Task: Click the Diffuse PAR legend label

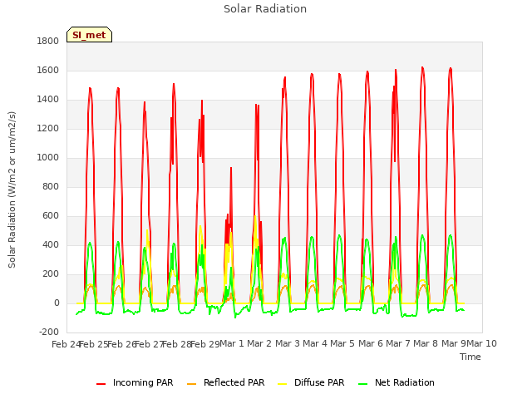Action: [x=319, y=382]
